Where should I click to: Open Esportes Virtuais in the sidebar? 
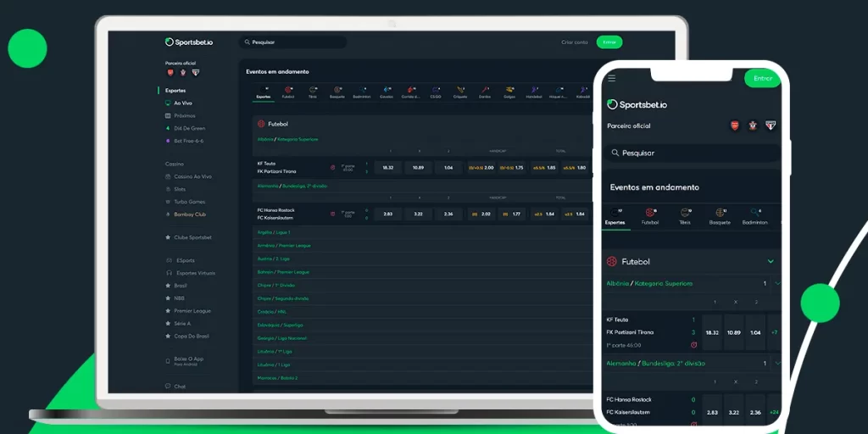191,273
